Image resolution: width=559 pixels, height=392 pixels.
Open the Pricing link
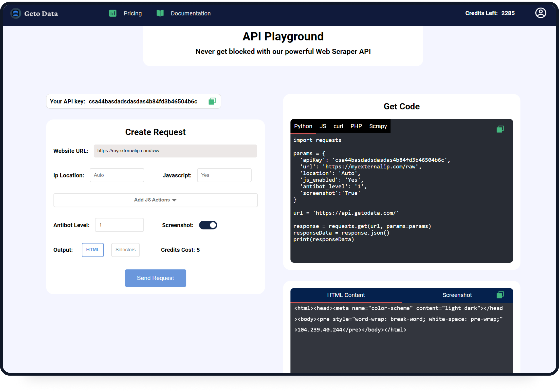(x=133, y=13)
